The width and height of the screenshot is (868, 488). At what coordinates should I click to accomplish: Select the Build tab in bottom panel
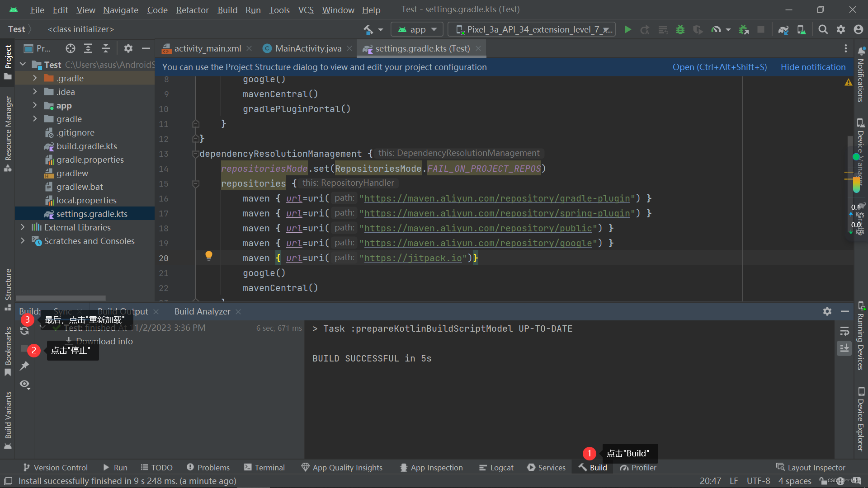[597, 467]
